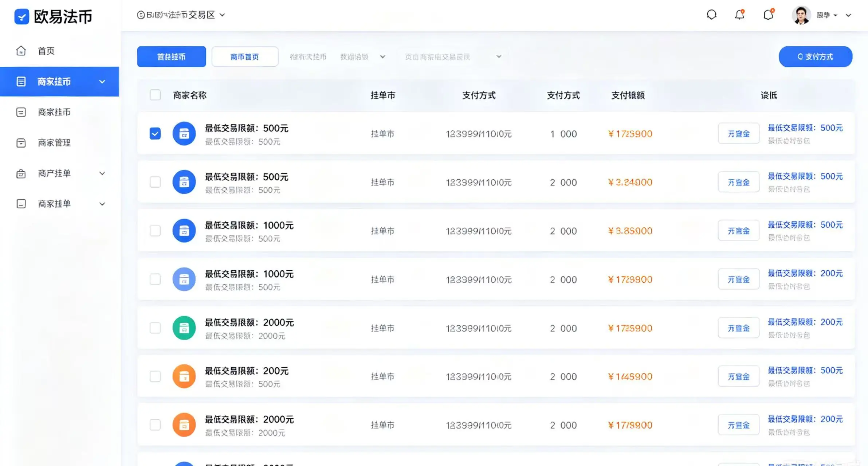Open the data filter dropdown
The image size is (868, 466).
(363, 57)
